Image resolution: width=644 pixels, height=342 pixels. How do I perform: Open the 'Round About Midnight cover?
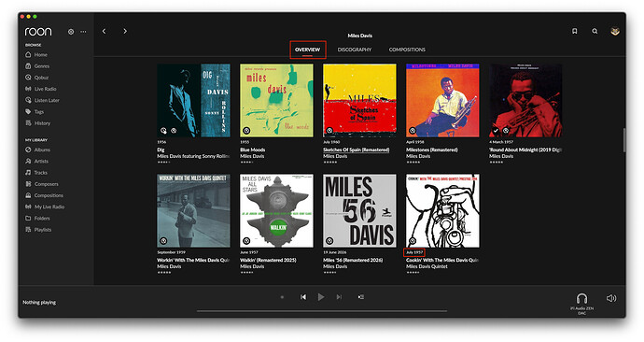525,100
